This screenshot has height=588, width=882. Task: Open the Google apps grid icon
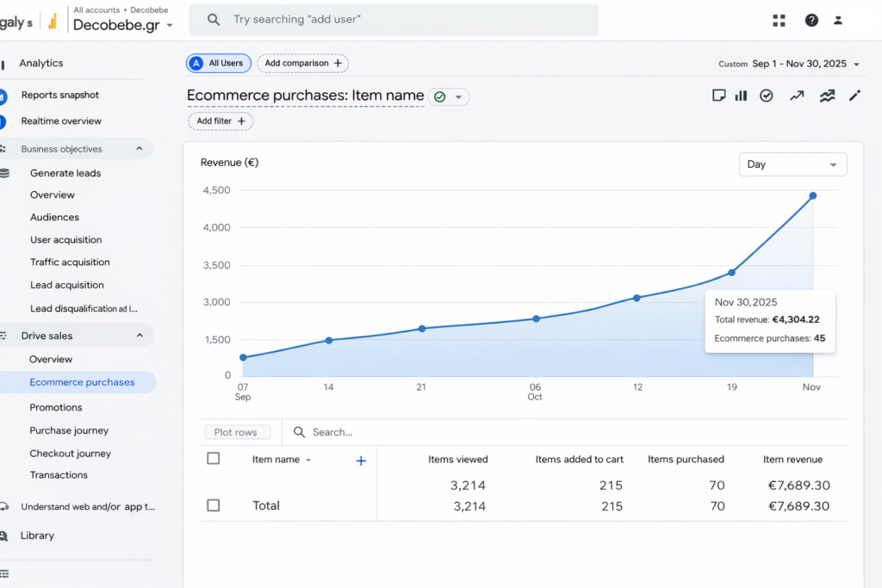point(779,20)
